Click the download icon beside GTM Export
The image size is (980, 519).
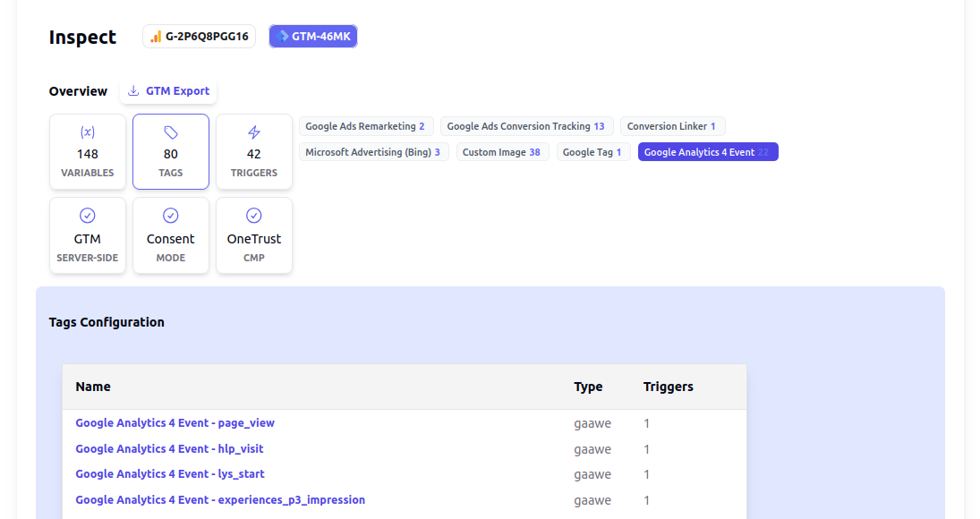(133, 91)
